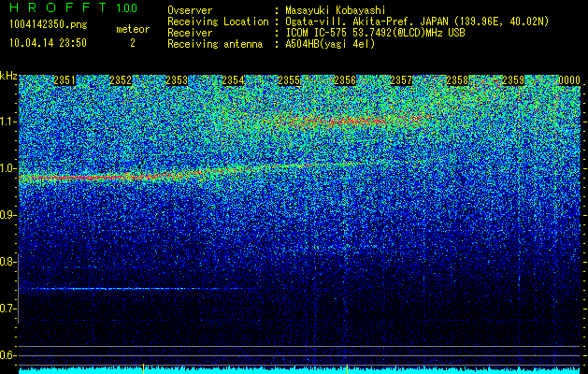This screenshot has width=588, height=374.
Task: Click the 2357 time marker
Action: tap(401, 80)
